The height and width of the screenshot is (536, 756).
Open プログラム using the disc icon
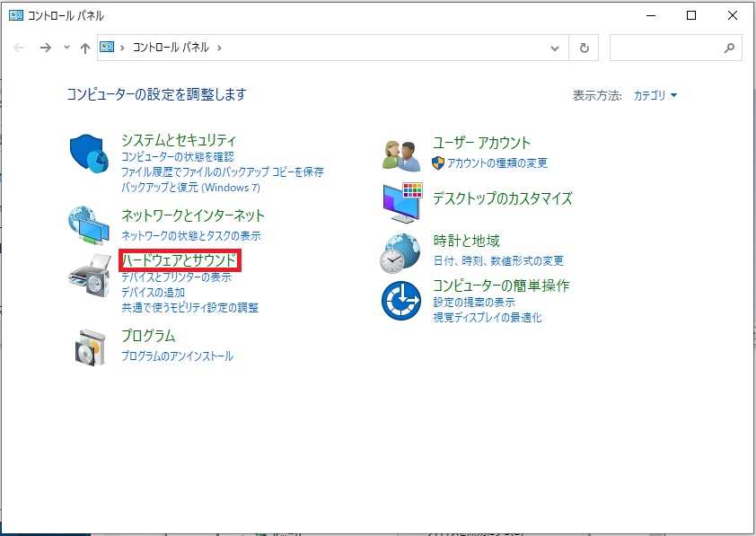point(89,347)
